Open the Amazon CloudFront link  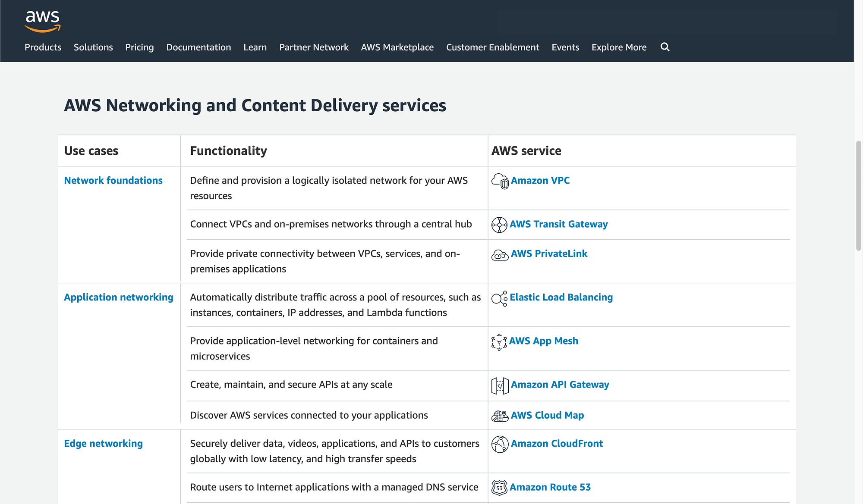557,443
